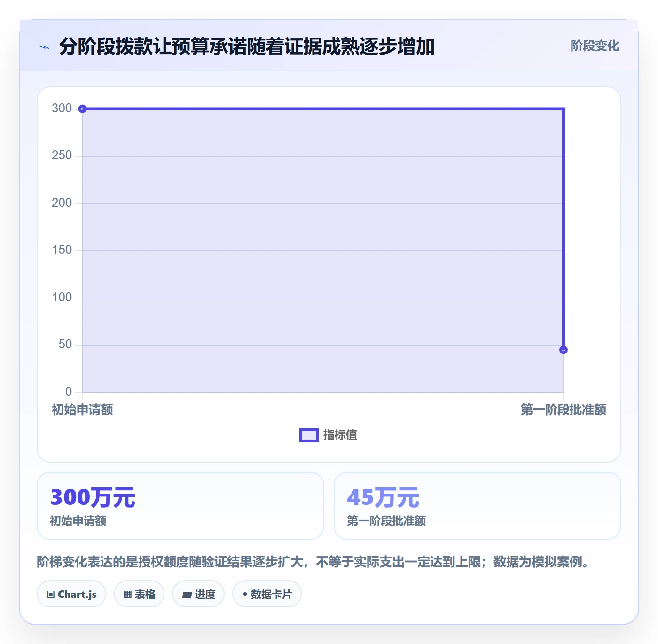
Task: Click the square icon in Chart.js chip
Action: tap(51, 595)
